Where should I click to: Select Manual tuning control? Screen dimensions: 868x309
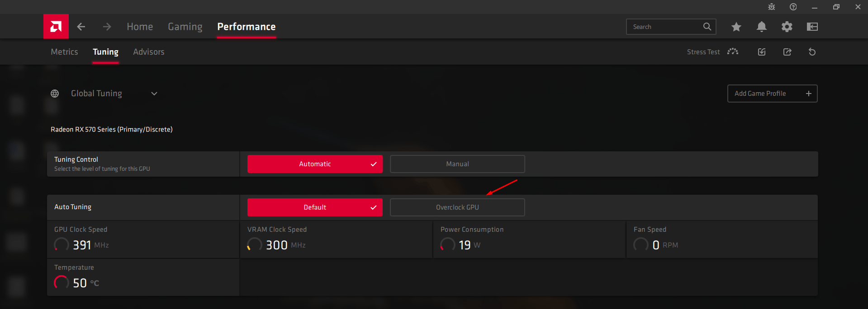[x=457, y=164]
